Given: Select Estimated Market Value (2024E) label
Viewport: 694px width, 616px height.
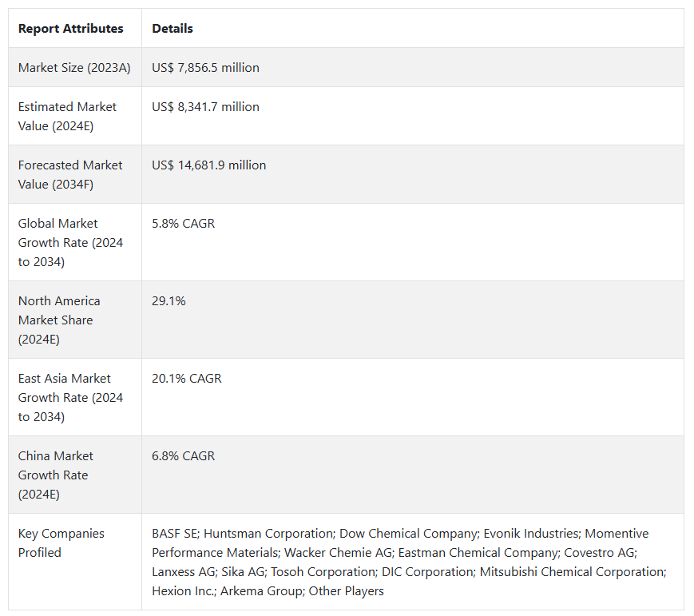Looking at the screenshot, I should click(67, 117).
